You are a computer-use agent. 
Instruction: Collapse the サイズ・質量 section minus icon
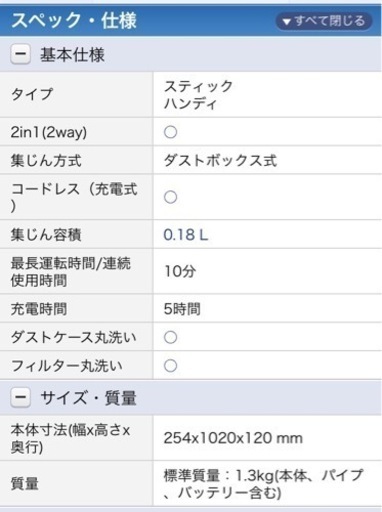[x=21, y=397]
